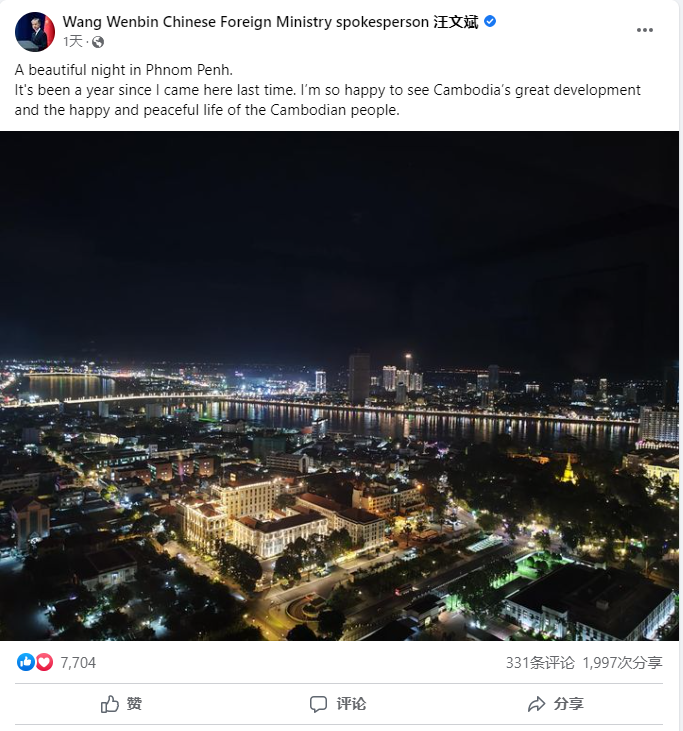
Task: Click the globe public audience icon
Action: click(98, 42)
